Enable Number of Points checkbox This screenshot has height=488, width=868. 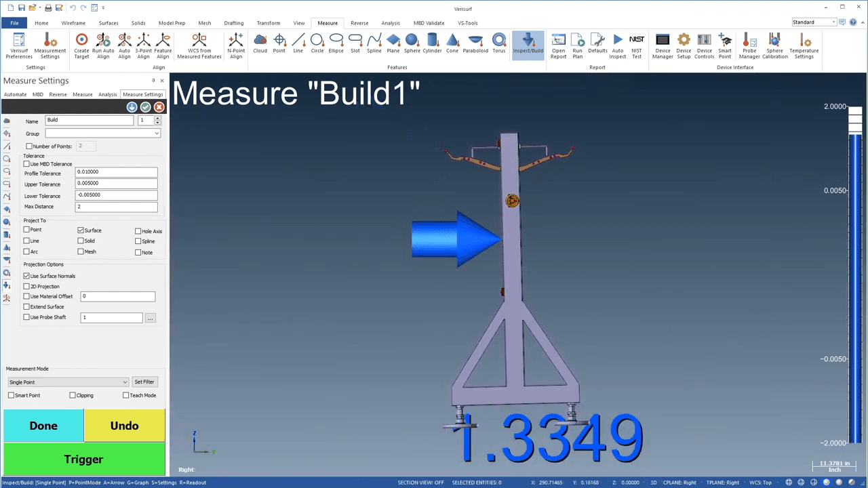[29, 146]
